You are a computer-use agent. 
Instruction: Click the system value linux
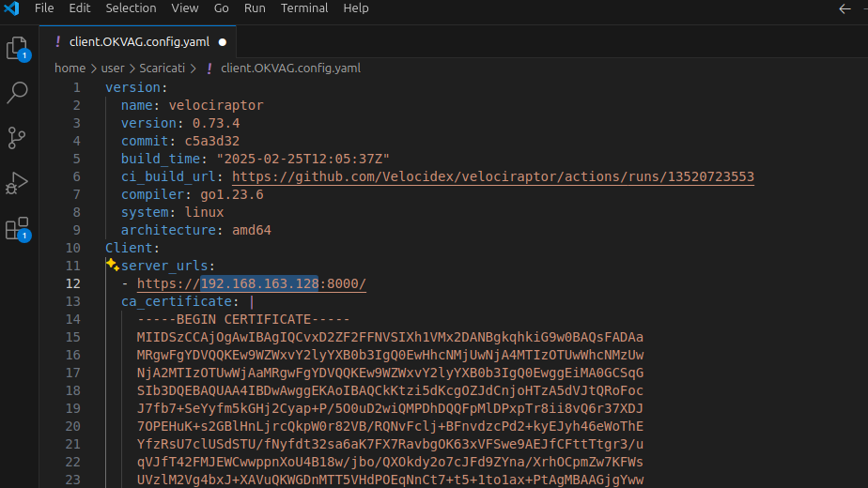[204, 212]
